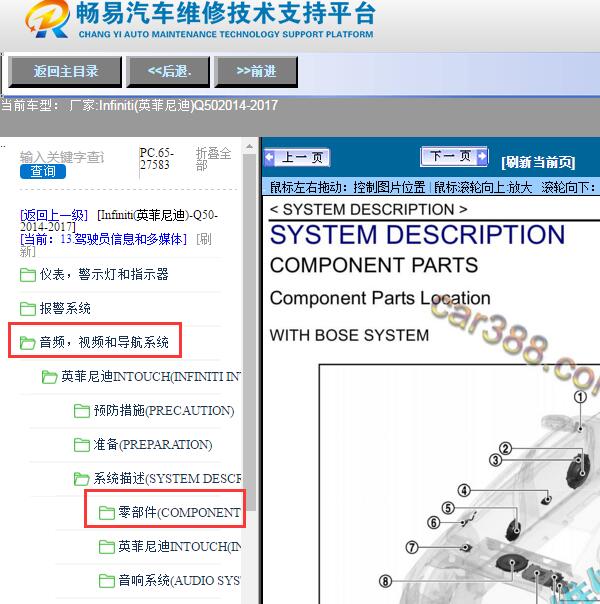The image size is (600, 604).
Task: Go to previous page with 上一页
Action: (297, 158)
